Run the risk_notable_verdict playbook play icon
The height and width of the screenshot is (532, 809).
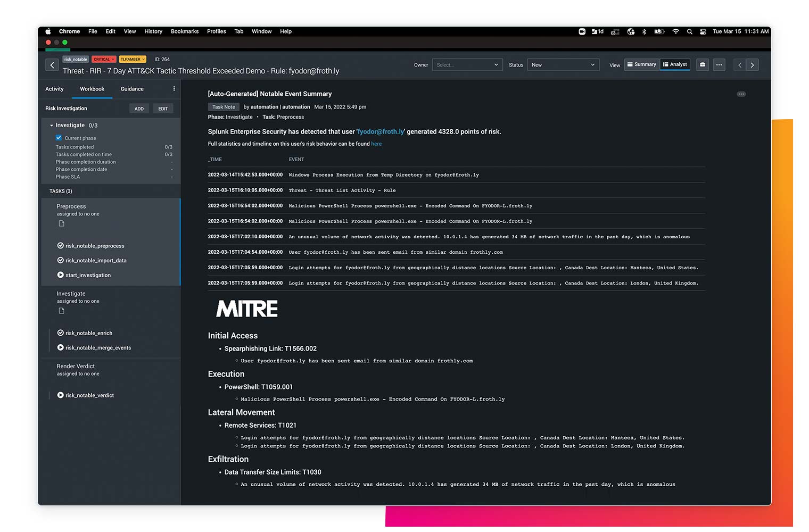tap(60, 395)
